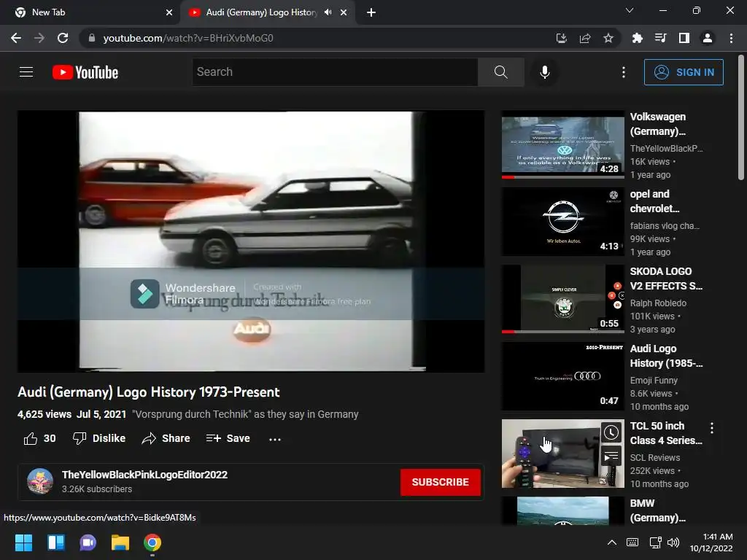Click the Audi video player

pos(251,241)
